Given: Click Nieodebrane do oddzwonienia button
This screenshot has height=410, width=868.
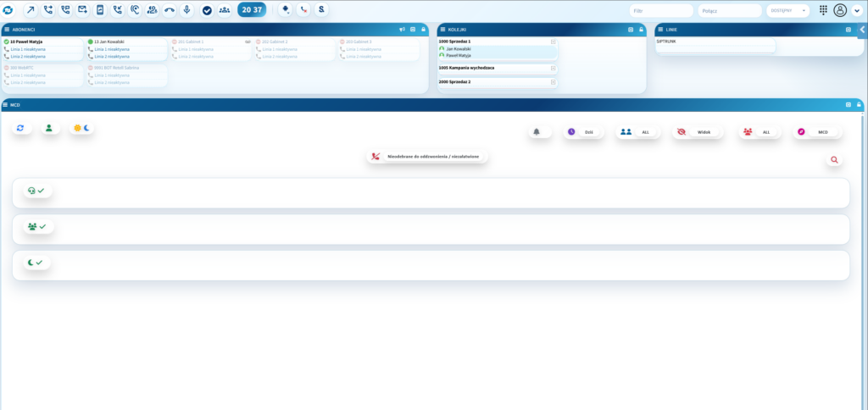Looking at the screenshot, I should pyautogui.click(x=427, y=157).
